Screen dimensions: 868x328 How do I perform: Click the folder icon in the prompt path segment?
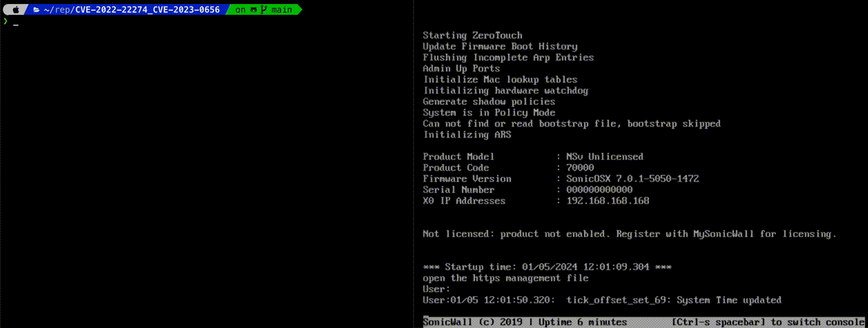(x=36, y=10)
